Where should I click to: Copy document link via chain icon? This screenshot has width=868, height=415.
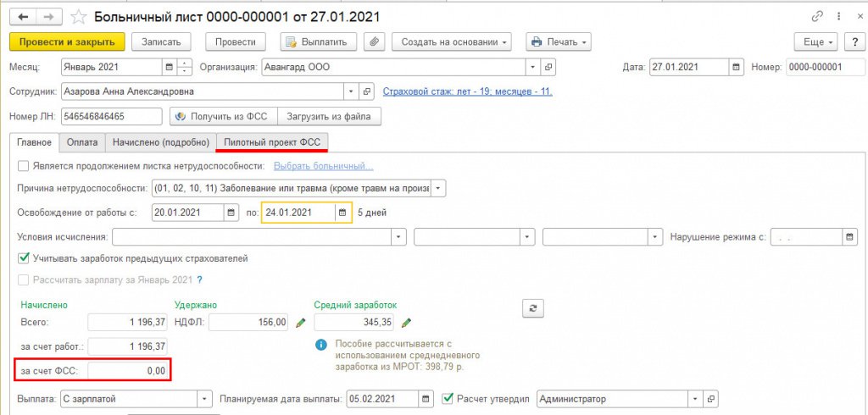[x=818, y=16]
